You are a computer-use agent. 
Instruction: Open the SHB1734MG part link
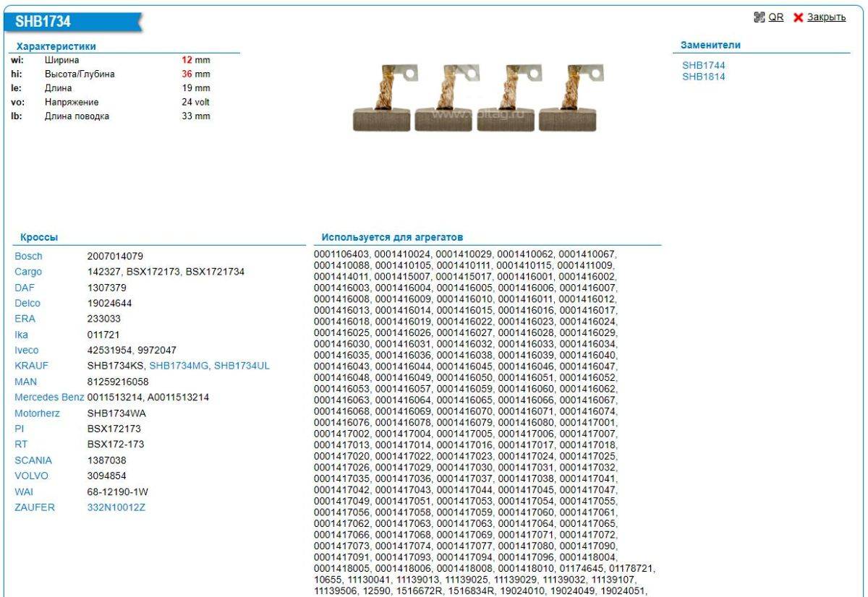click(179, 366)
